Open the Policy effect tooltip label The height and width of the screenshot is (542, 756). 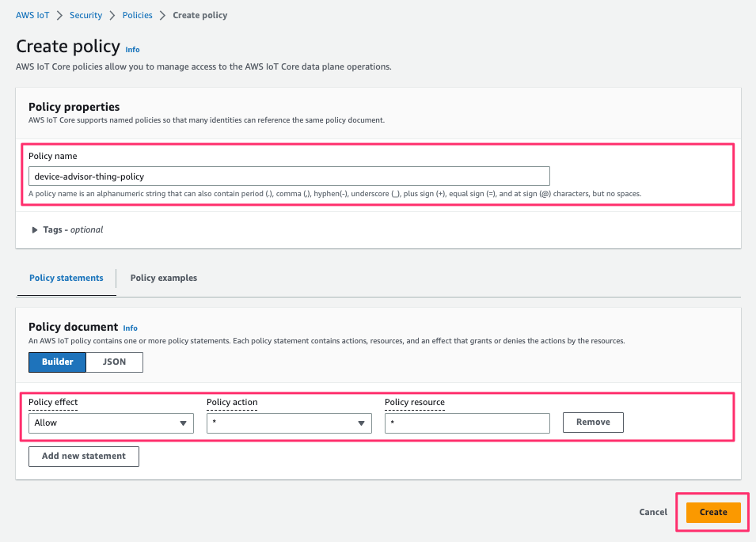pos(52,402)
